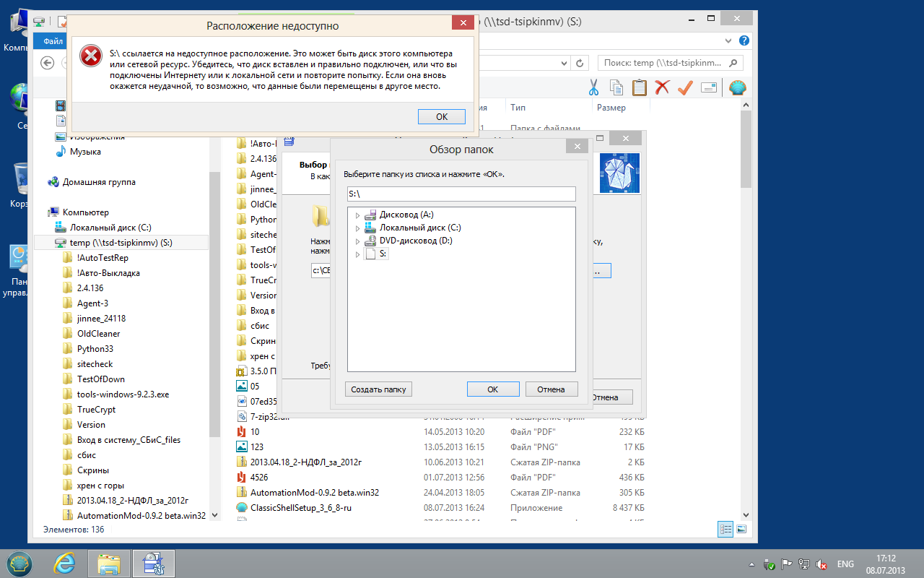Switch to the installer on the taskbar
This screenshot has height=578, width=924.
coord(153,563)
